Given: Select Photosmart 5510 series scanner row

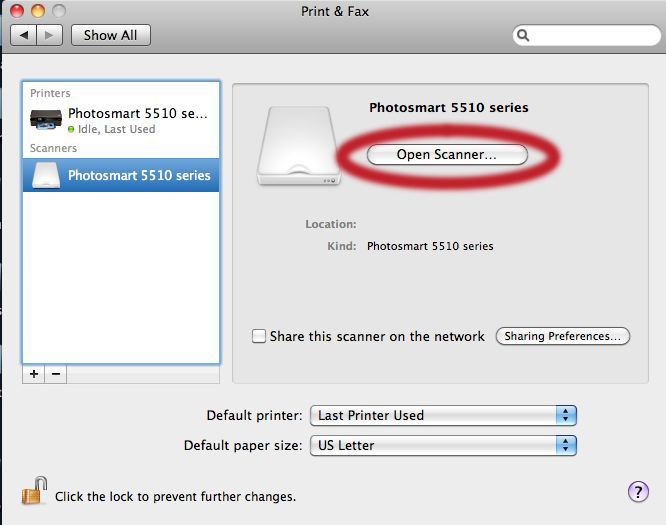Looking at the screenshot, I should tap(121, 175).
